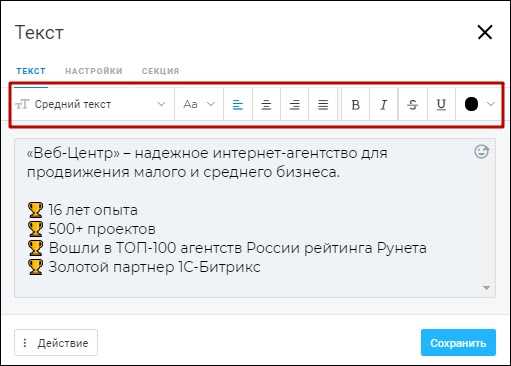511x366 pixels.
Task: Click the line 'Золотой партнер 1С-Битрикс'
Action: coord(154,267)
